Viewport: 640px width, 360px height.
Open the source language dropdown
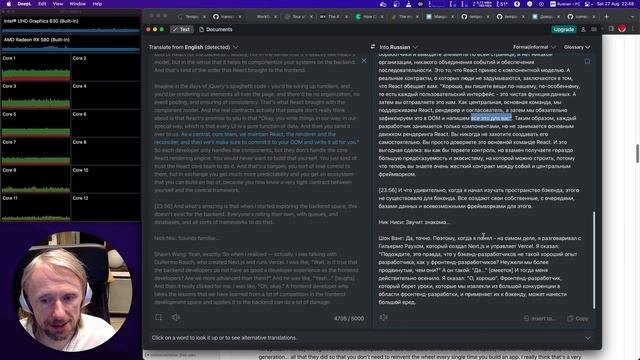[193, 47]
